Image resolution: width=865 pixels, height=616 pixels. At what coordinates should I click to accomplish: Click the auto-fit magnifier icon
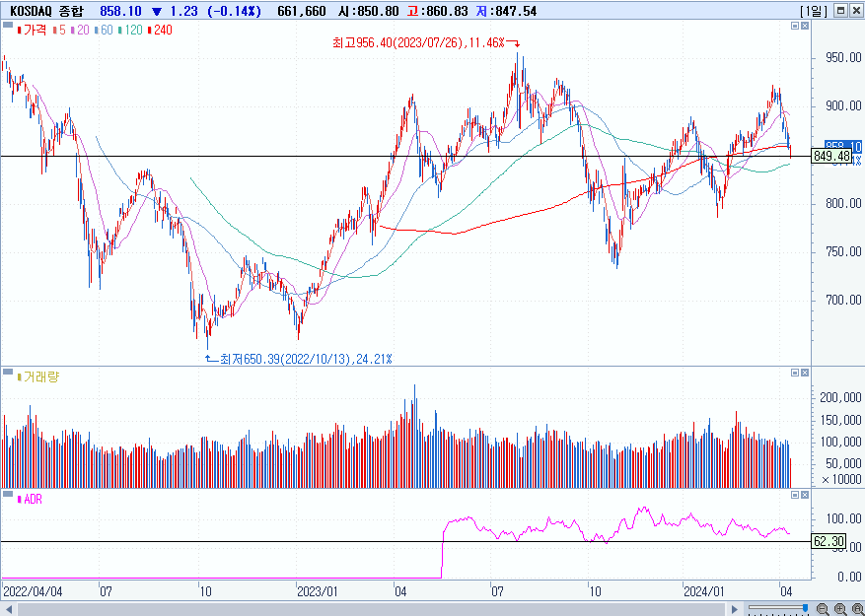(x=857, y=609)
